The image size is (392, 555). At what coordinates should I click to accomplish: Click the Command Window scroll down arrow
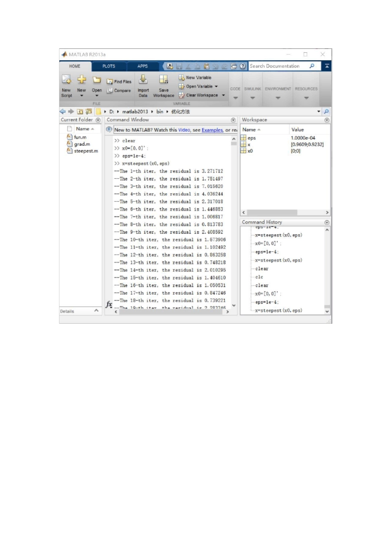click(x=234, y=306)
